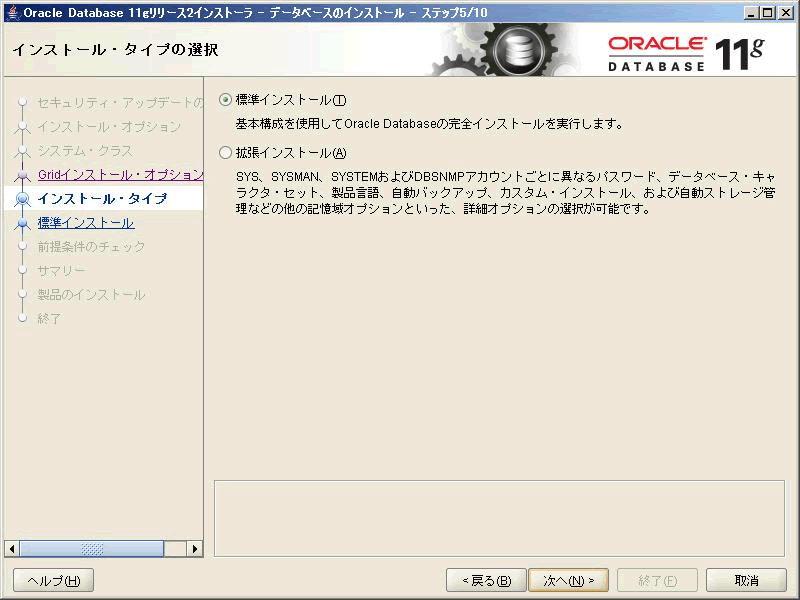The width and height of the screenshot is (800, 600).
Task: Jump to the 標準インストール step link
Action: click(x=86, y=223)
